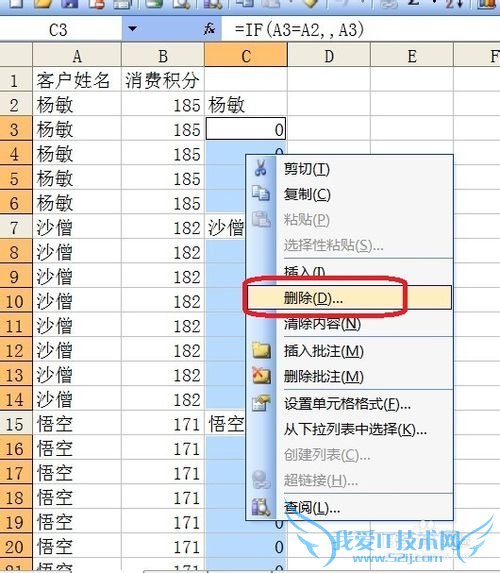Click the Format Cells icon in menu
The image size is (500, 573).
[261, 403]
